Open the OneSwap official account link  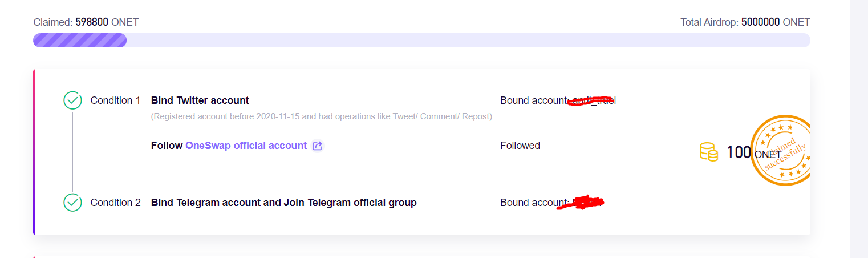[x=246, y=146]
